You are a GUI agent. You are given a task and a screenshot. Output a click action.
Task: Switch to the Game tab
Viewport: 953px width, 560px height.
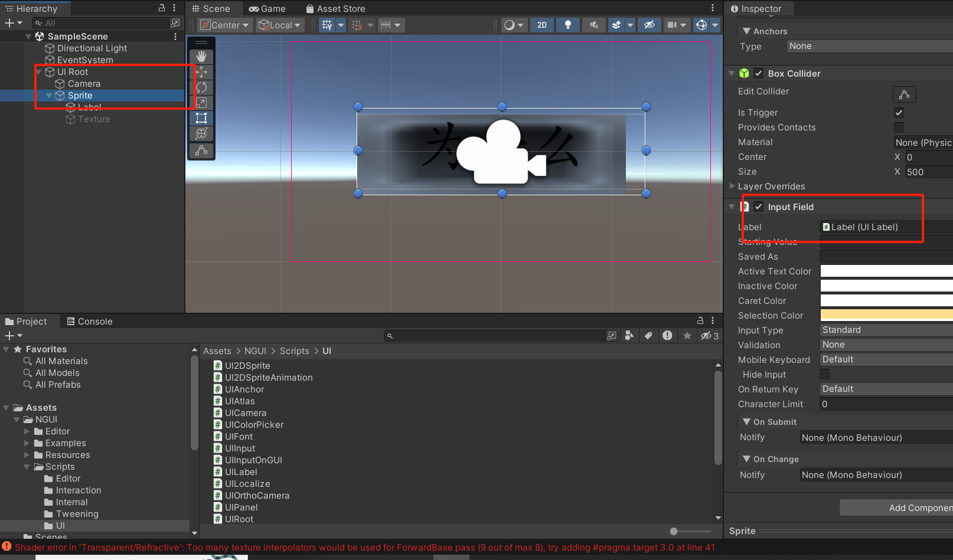click(x=267, y=9)
